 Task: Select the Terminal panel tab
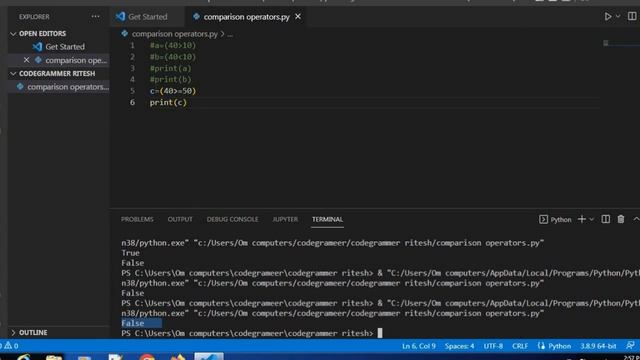tap(327, 219)
